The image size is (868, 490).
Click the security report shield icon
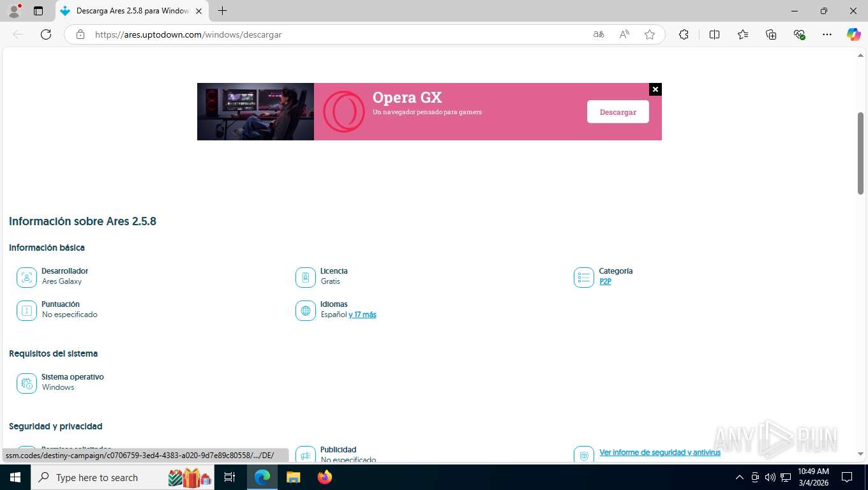tap(584, 455)
